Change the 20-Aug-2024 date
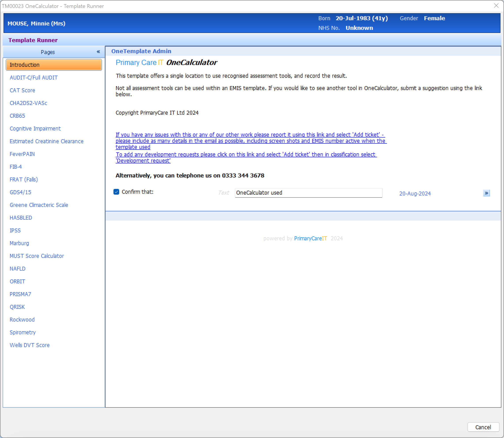504x438 pixels. pyautogui.click(x=415, y=194)
